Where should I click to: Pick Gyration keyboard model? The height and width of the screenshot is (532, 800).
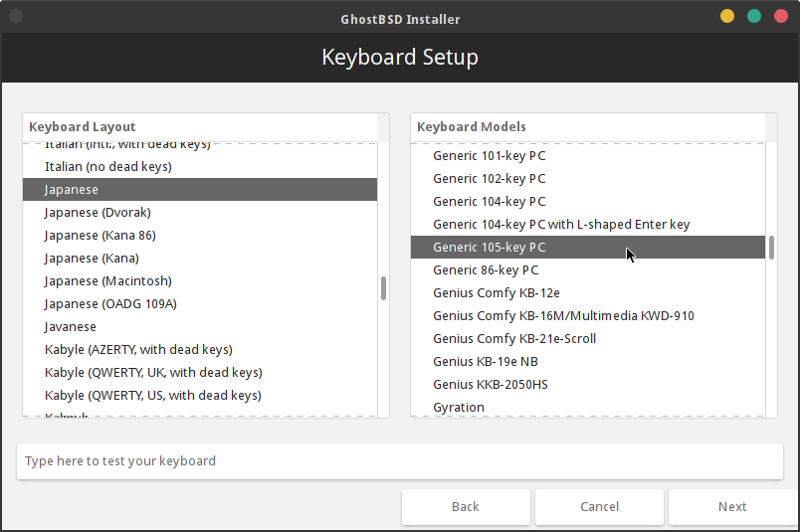(459, 408)
